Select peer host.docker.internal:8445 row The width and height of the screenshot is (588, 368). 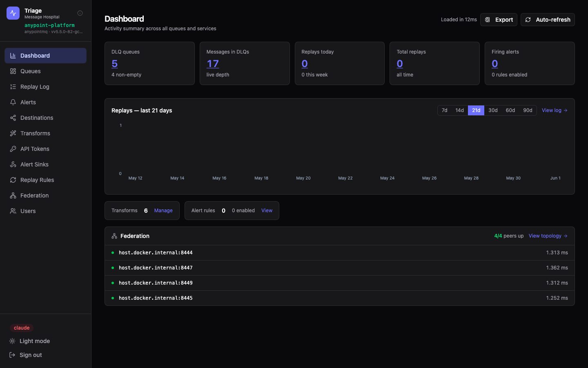pos(340,298)
